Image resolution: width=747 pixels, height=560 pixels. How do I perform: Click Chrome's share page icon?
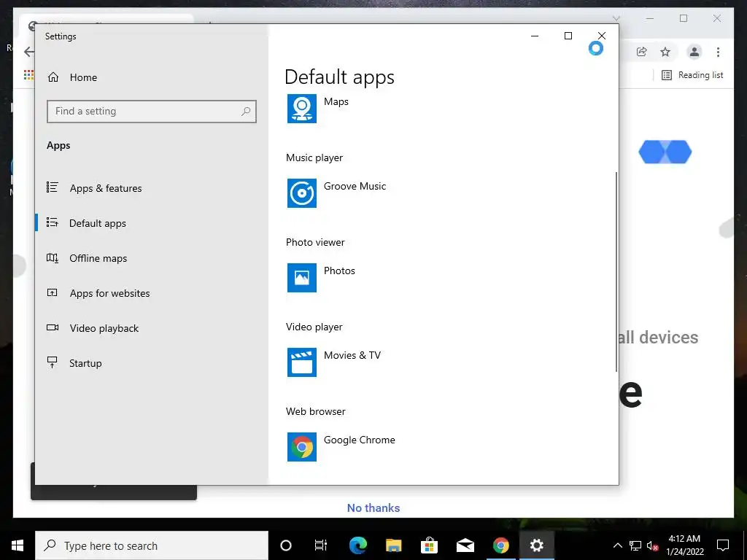click(642, 52)
